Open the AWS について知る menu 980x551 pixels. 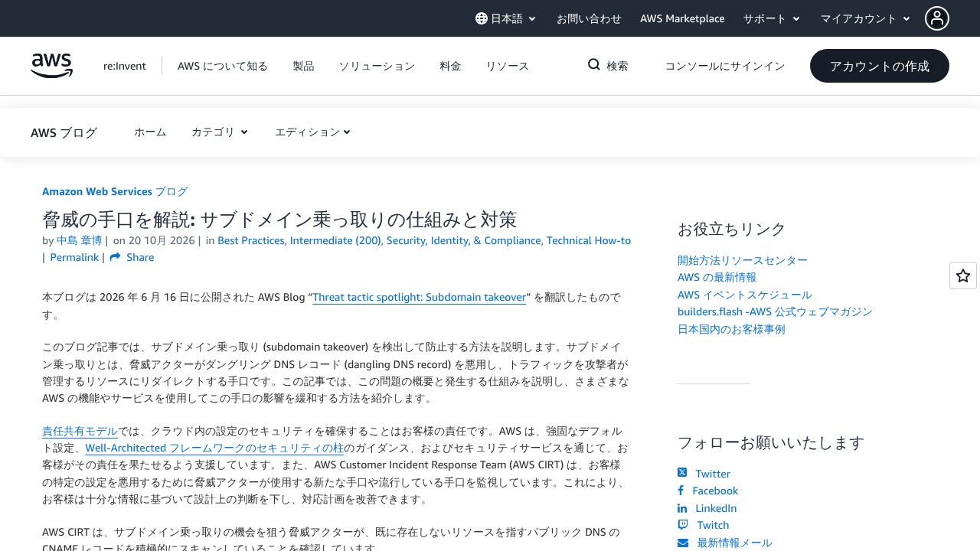click(x=223, y=66)
